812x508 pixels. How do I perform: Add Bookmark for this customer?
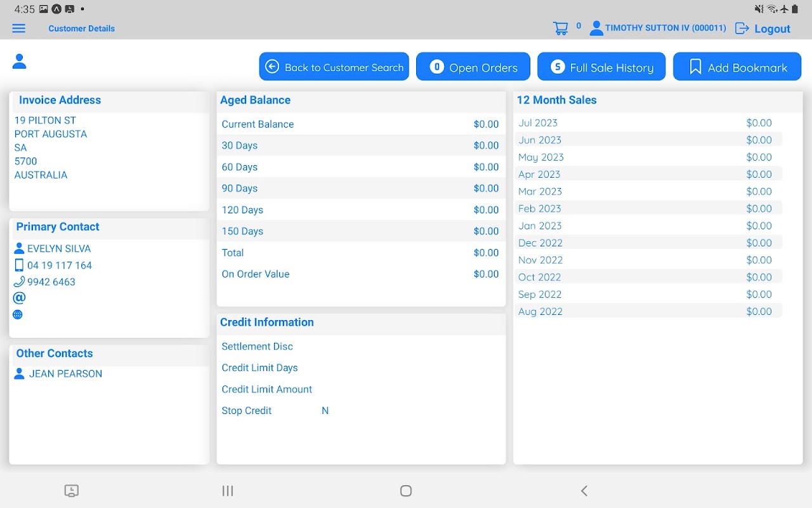737,67
